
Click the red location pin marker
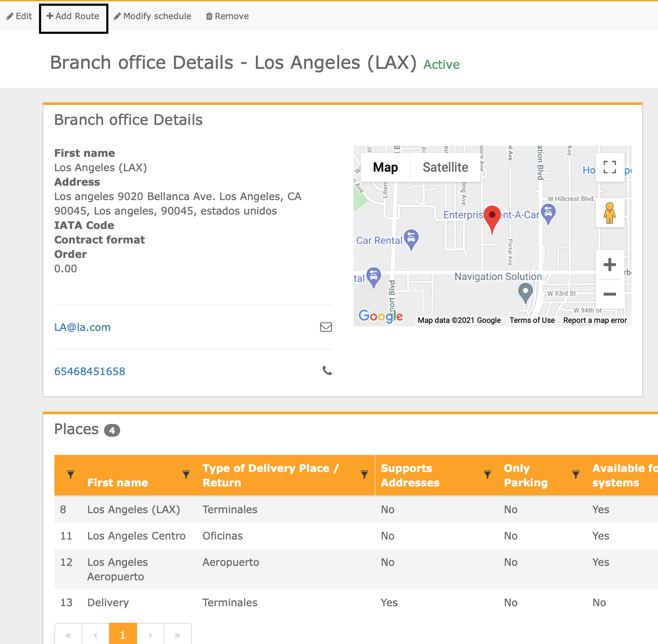point(492,219)
